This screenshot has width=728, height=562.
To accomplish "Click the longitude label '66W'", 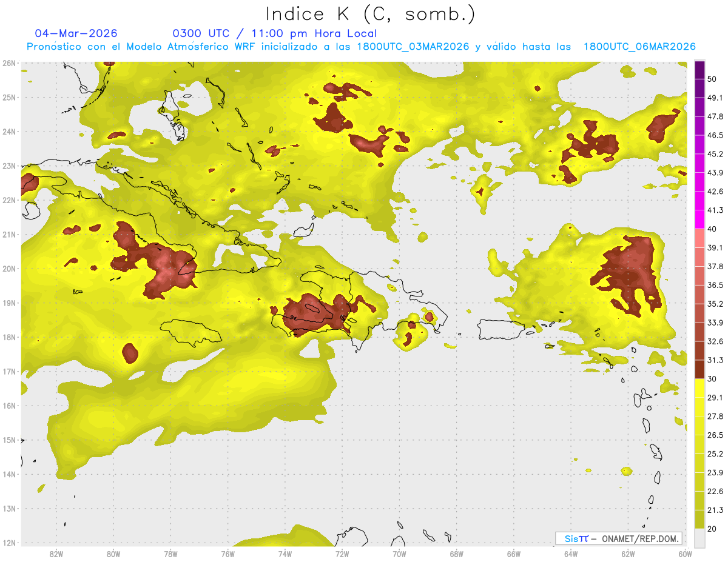I will 514,554.
